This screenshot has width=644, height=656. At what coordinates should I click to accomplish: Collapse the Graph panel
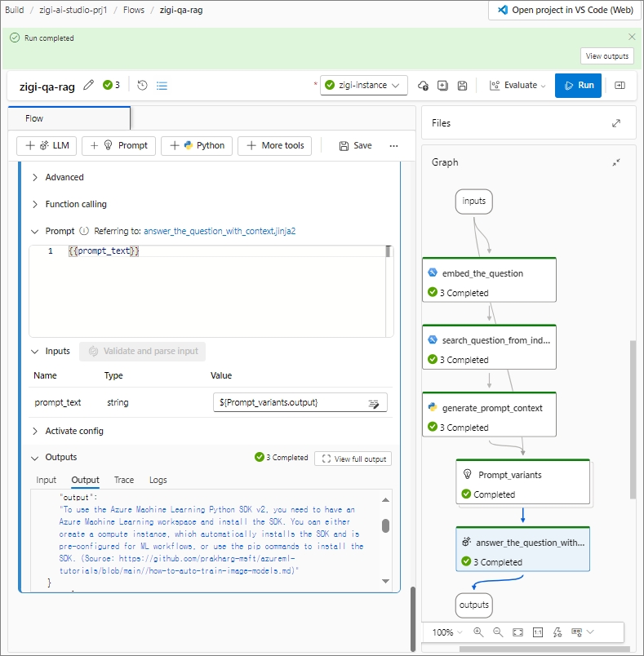pyautogui.click(x=616, y=162)
